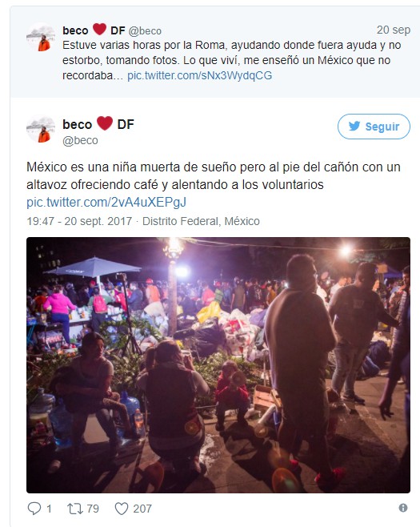Click the Twitter bird icon in Seguir

pyautogui.click(x=354, y=126)
